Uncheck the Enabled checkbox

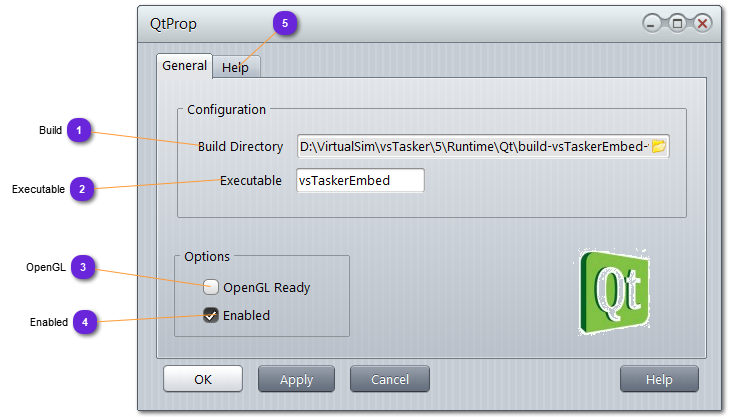click(x=211, y=315)
